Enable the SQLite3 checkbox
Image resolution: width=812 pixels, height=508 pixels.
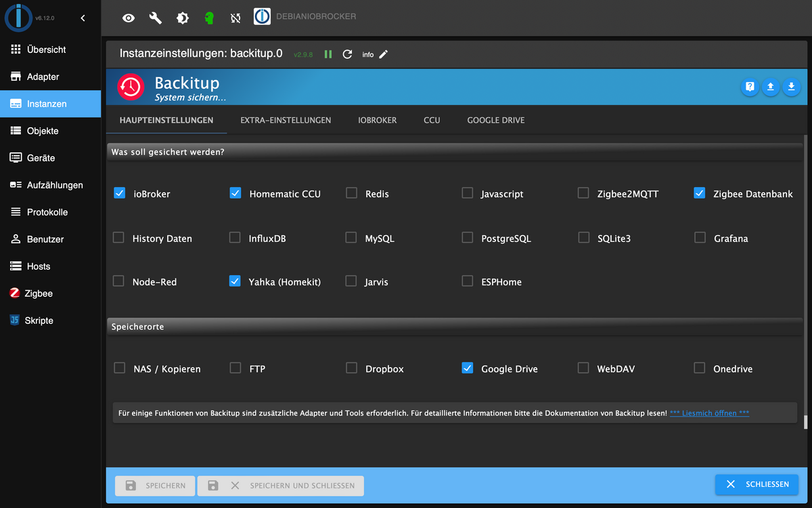coord(584,238)
